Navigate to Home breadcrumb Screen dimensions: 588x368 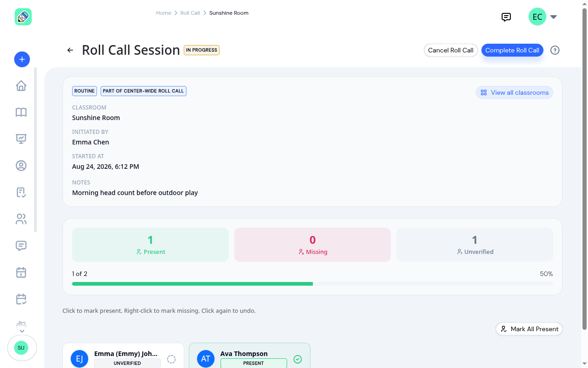pos(164,13)
